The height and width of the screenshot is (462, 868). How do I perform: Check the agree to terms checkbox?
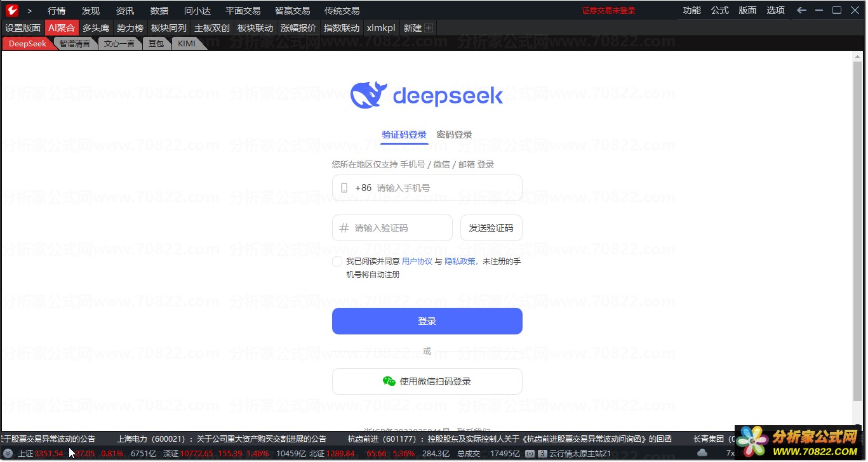point(337,261)
